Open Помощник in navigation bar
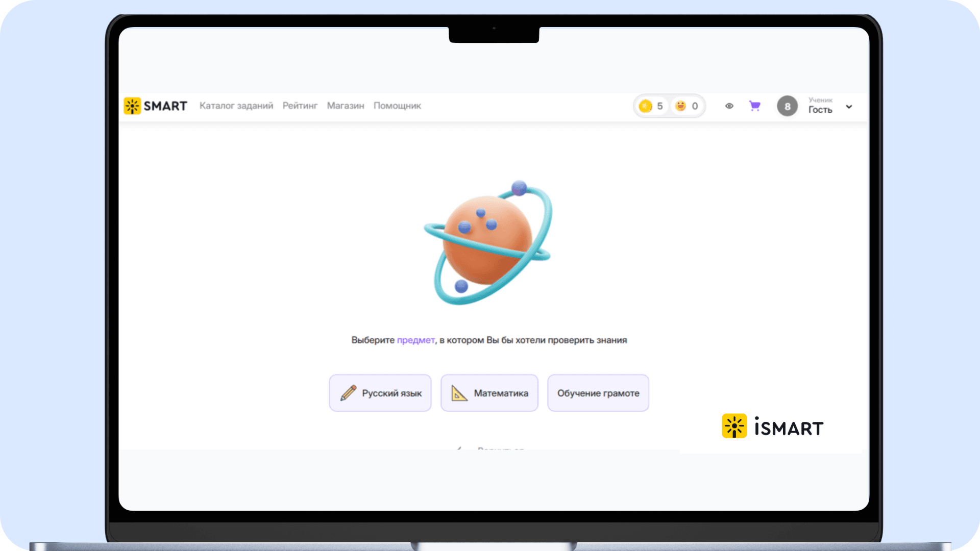This screenshot has width=980, height=551. tap(397, 106)
